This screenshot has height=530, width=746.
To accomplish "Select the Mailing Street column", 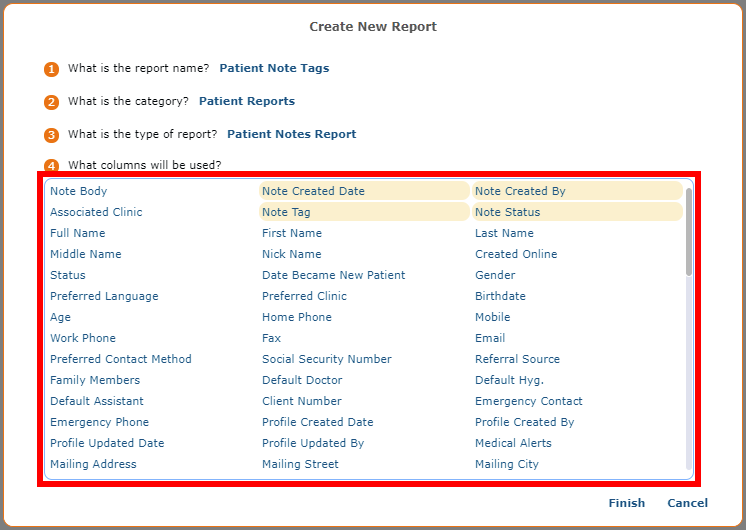I will pos(300,464).
